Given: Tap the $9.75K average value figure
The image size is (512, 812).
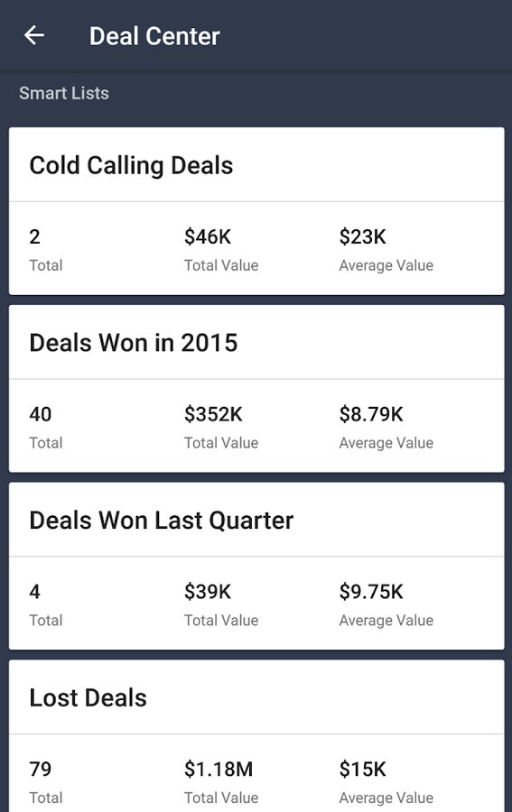Looking at the screenshot, I should [371, 592].
